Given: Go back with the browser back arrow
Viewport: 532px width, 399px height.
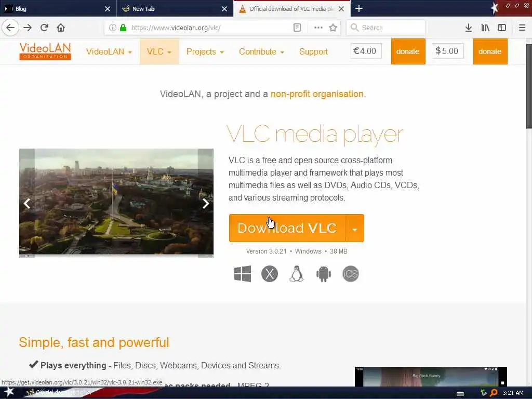Looking at the screenshot, I should 10,28.
